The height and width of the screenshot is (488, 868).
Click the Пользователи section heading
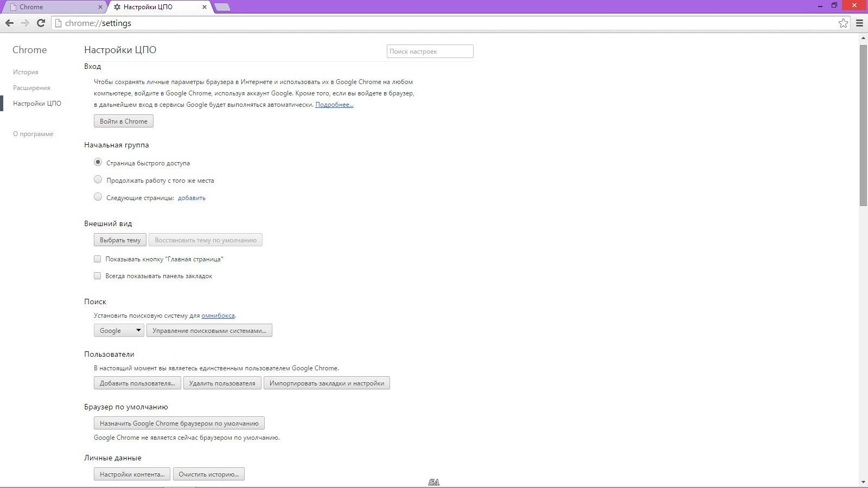(x=109, y=355)
